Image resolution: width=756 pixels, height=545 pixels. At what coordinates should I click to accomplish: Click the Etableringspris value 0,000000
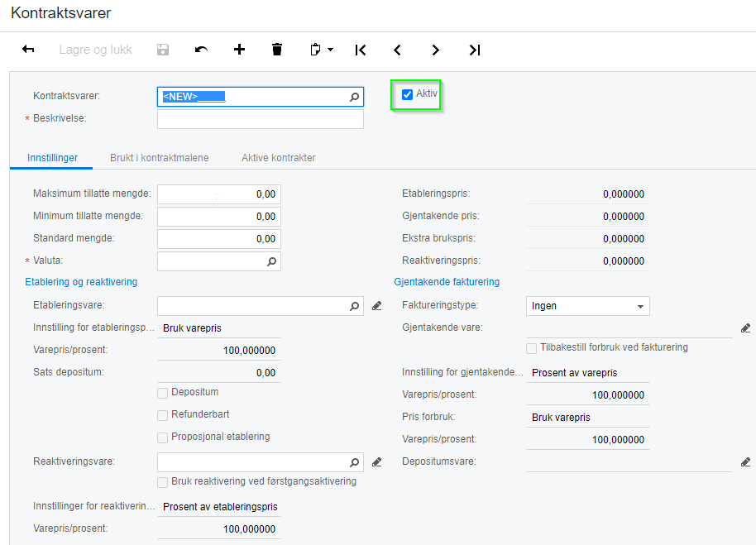[624, 194]
